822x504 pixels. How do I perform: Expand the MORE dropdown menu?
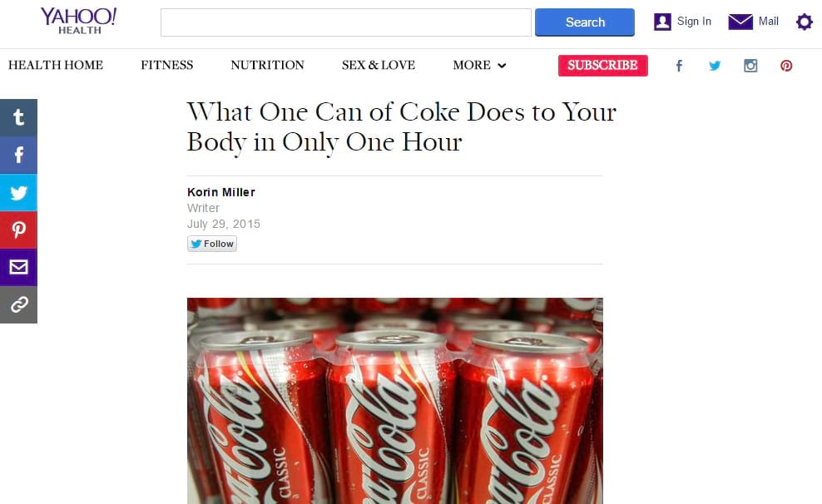tap(480, 65)
